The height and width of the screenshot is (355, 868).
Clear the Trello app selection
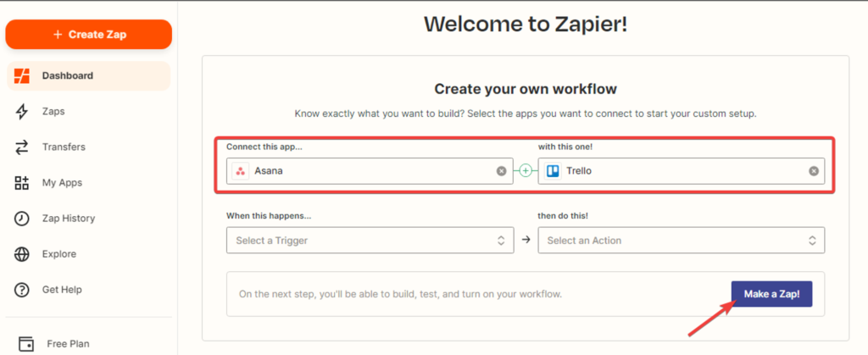[x=813, y=171]
